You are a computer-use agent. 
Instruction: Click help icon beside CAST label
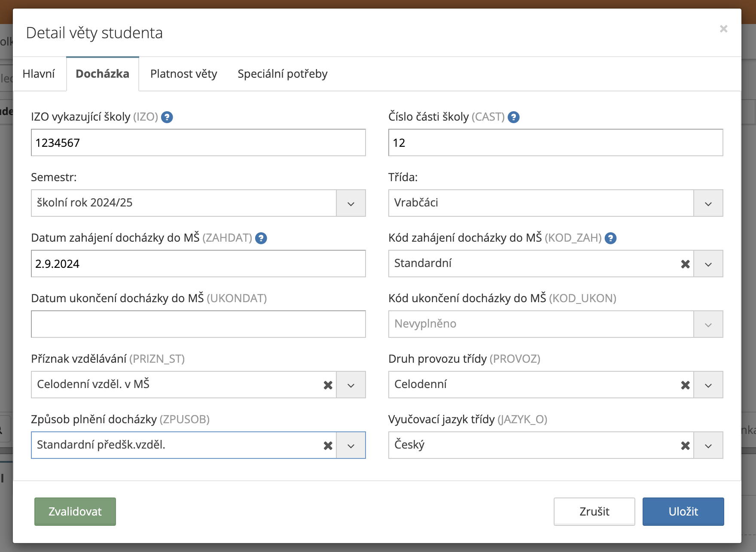coord(513,117)
